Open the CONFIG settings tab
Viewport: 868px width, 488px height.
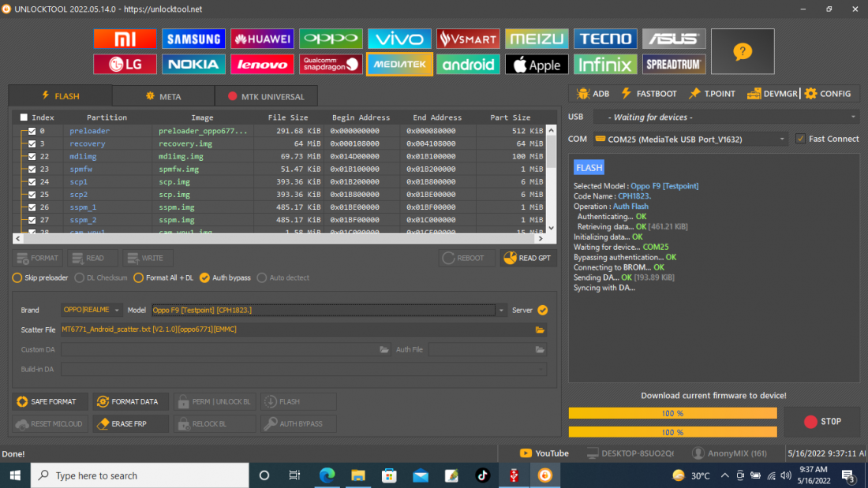pyautogui.click(x=828, y=94)
